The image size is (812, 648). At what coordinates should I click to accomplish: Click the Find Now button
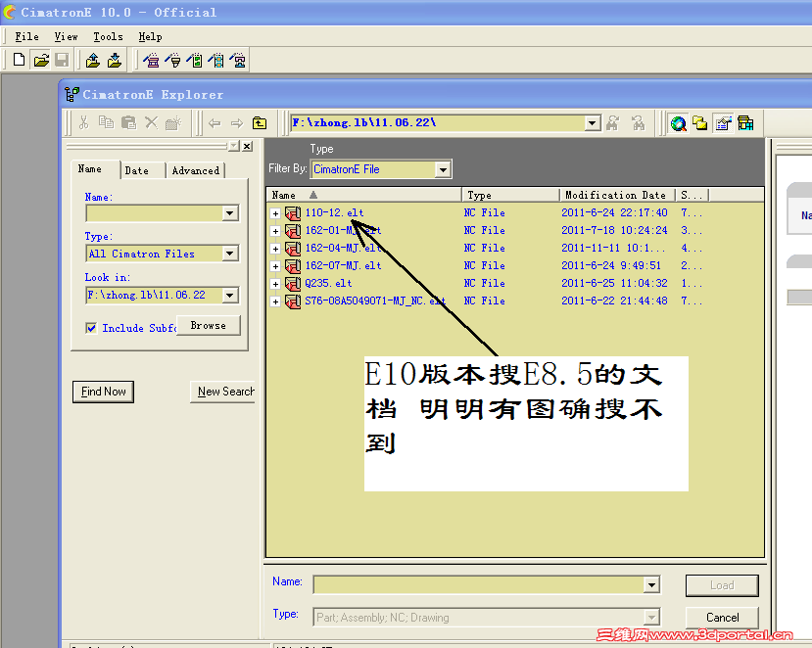click(103, 392)
